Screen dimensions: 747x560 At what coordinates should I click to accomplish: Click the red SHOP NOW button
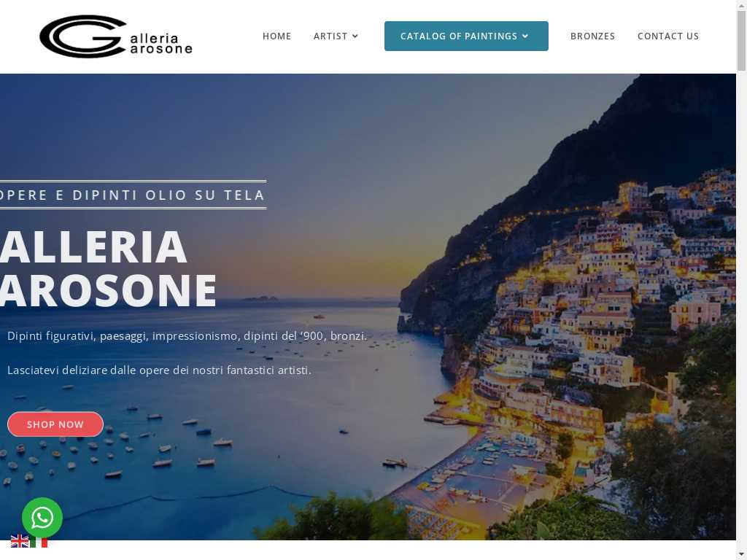55,424
